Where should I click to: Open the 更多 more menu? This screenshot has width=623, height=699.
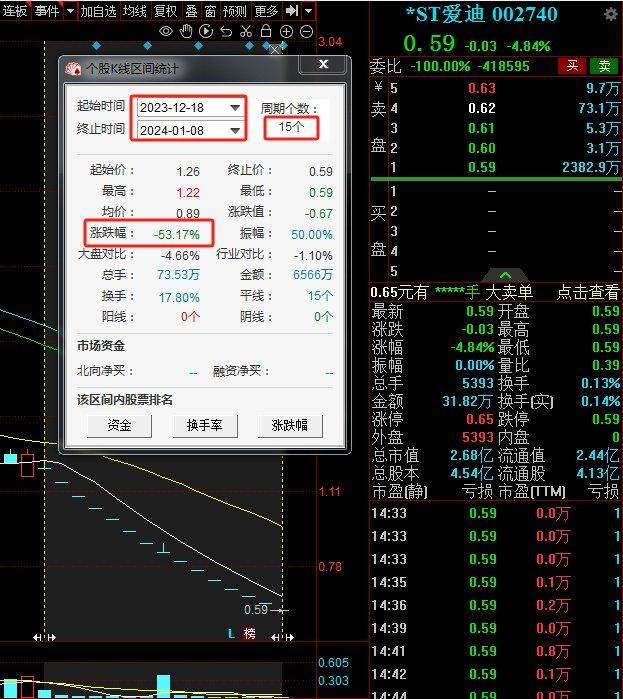pyautogui.click(x=266, y=11)
